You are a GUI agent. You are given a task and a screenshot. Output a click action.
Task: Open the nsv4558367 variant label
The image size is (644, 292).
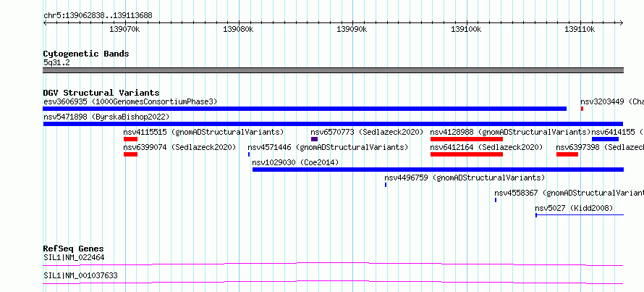[x=569, y=193]
